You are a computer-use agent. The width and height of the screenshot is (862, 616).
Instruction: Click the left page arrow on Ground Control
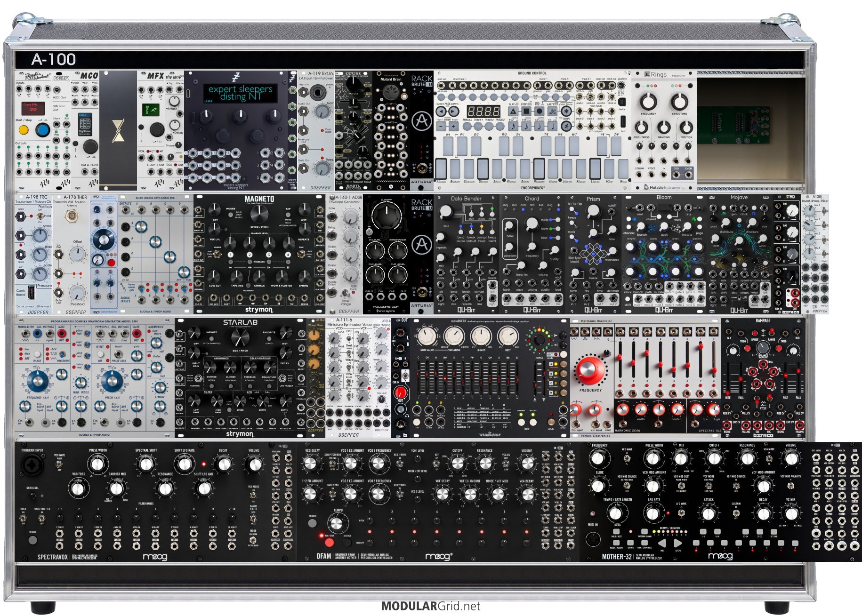pyautogui.click(x=441, y=112)
